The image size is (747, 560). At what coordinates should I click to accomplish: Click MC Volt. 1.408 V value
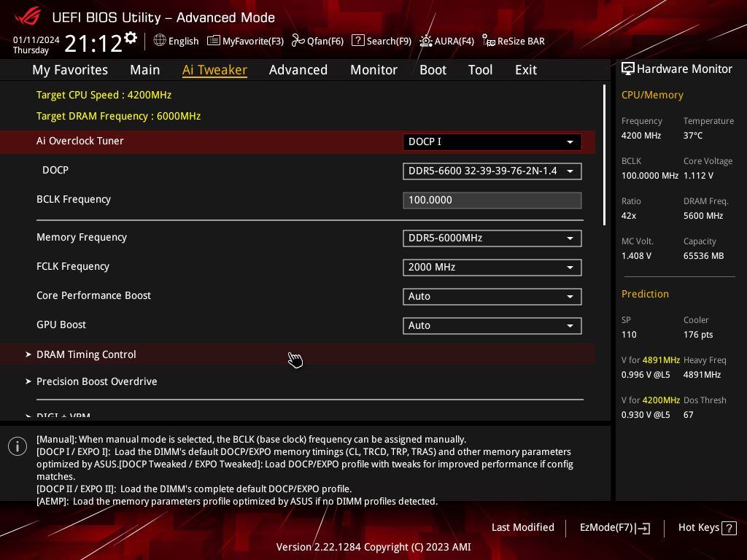[x=636, y=256]
